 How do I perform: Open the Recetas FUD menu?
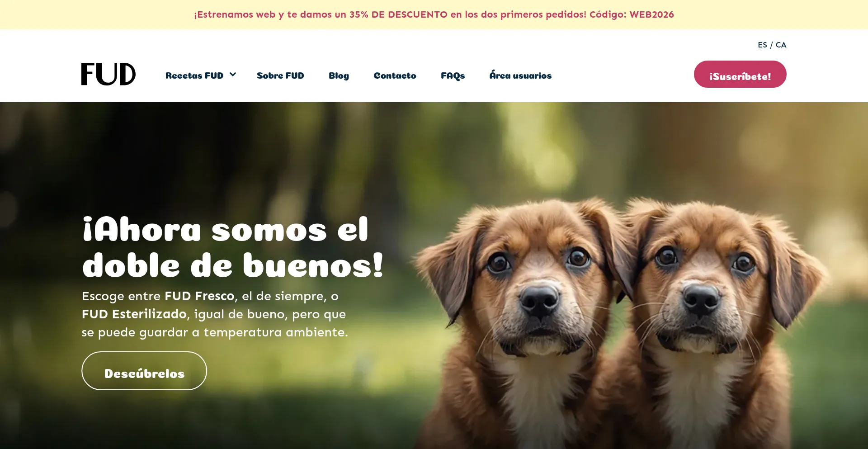(x=194, y=76)
